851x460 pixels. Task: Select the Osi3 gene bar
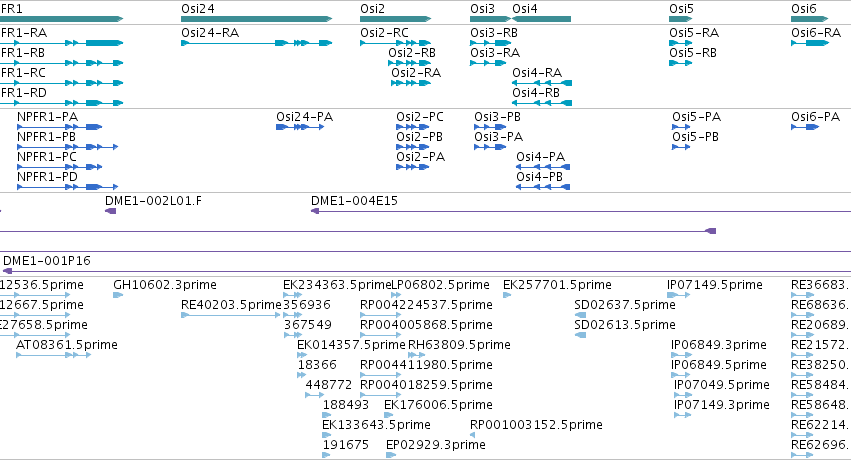491,19
